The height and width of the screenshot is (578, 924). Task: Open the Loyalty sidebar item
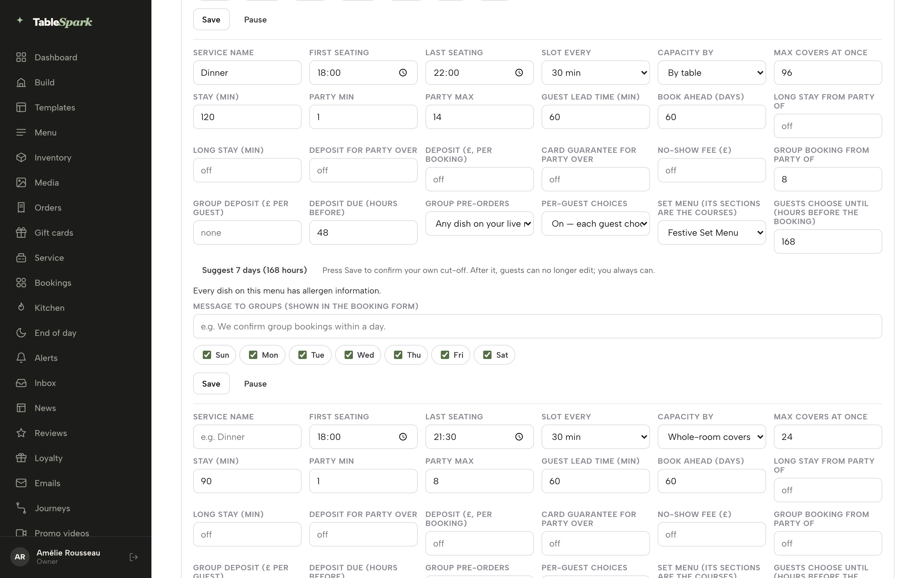(48, 458)
